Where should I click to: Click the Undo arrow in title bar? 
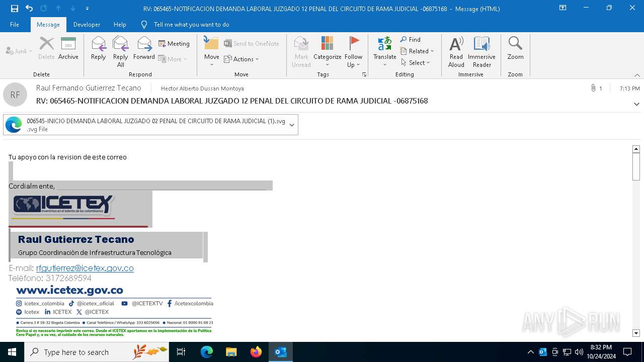[x=29, y=9]
